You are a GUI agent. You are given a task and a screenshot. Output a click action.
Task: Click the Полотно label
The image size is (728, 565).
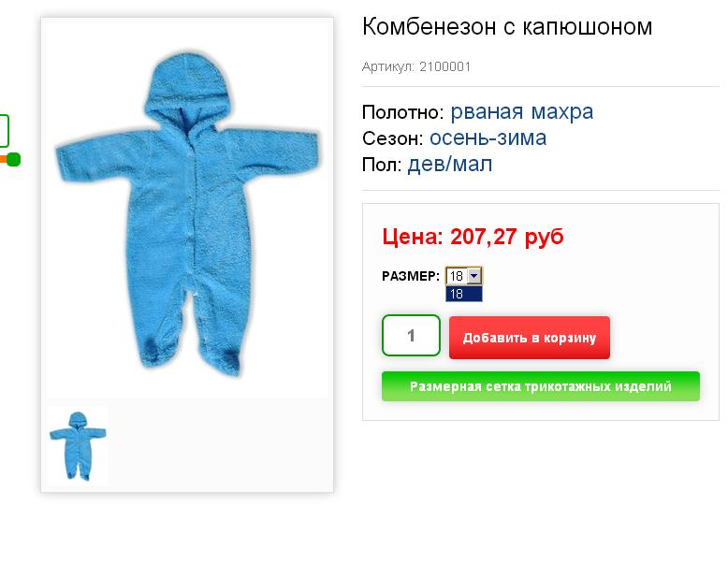[403, 112]
